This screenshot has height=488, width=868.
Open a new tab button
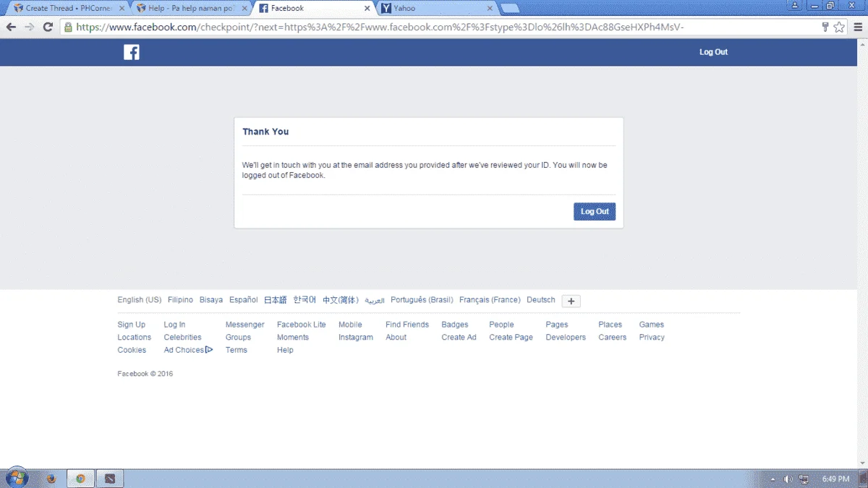509,9
